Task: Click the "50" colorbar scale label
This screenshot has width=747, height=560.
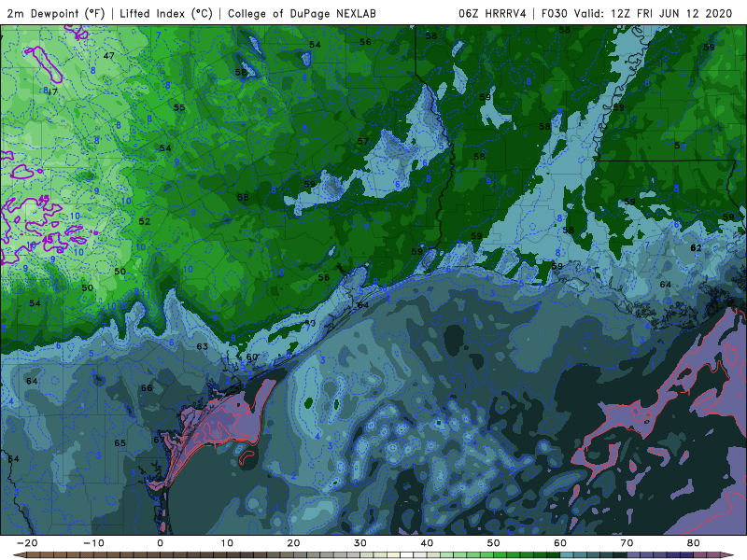Action: pos(494,543)
